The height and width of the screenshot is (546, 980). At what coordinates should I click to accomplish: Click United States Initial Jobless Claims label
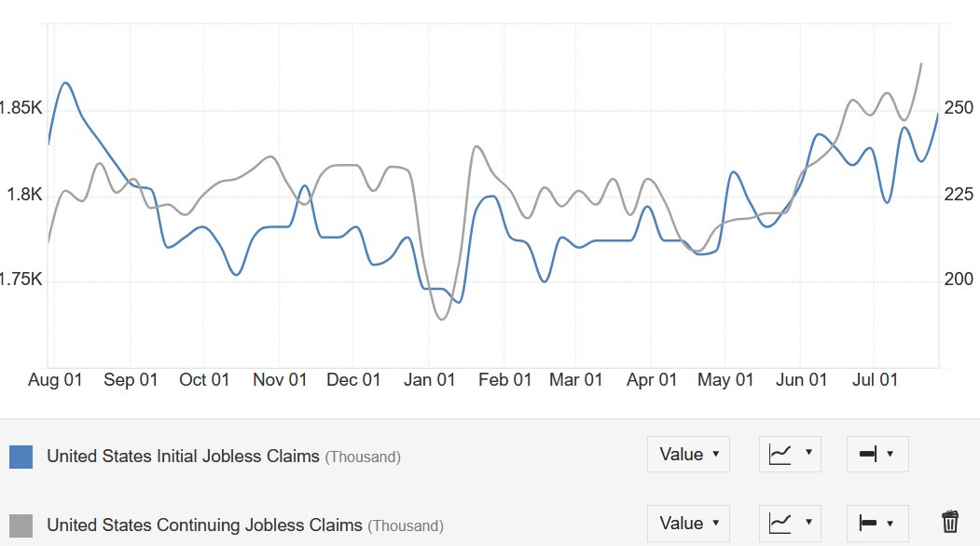183,456
